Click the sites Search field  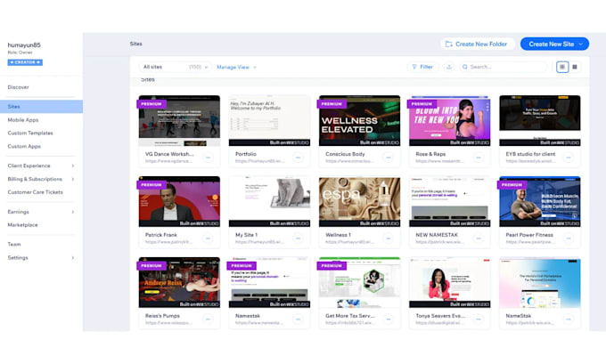pyautogui.click(x=504, y=67)
